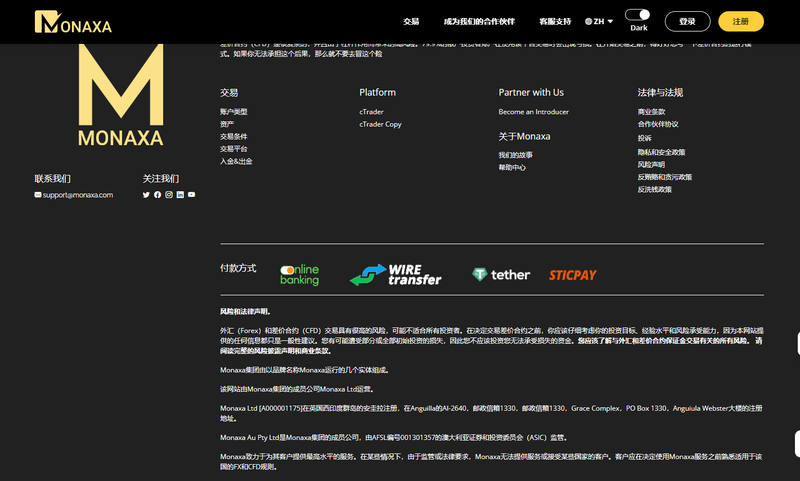Open the 客服支持 header menu
The image size is (800, 481).
(555, 21)
